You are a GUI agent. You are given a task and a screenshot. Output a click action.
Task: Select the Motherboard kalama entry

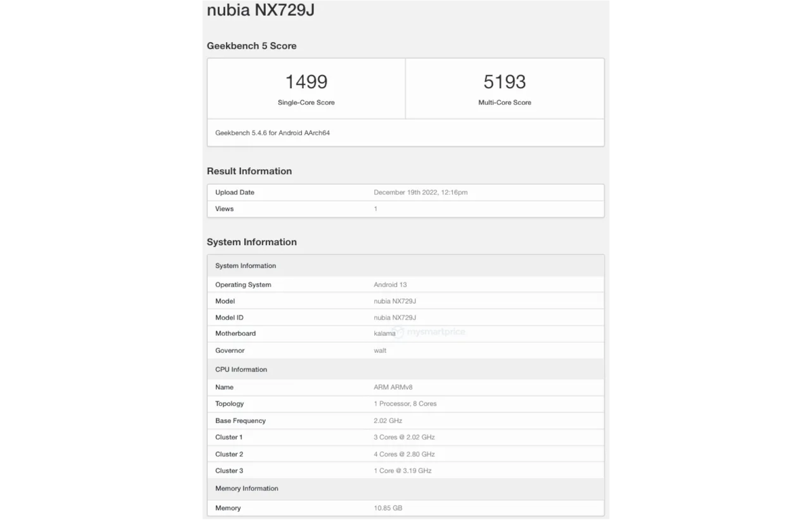coord(385,333)
